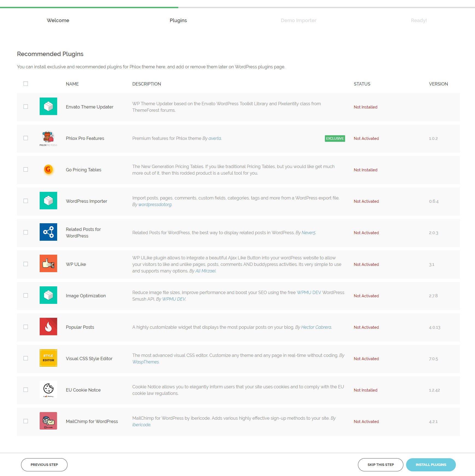Check the Go Pricing Tables checkbox
Screen dimensions: 475x476
click(x=26, y=169)
